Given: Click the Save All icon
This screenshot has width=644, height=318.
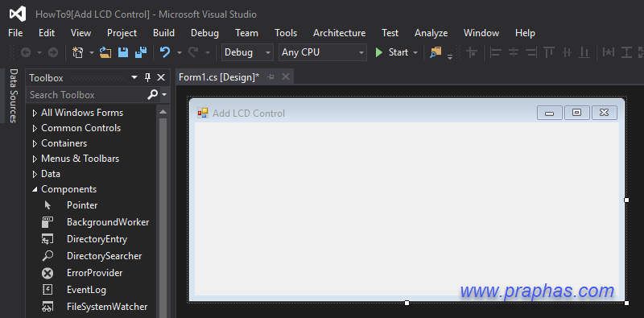Looking at the screenshot, I should pos(141,52).
